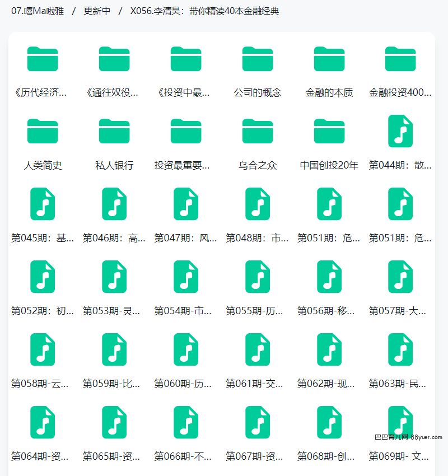This screenshot has height=476, width=448.
Task: Select file name 第064期-资...
Action: [40, 456]
